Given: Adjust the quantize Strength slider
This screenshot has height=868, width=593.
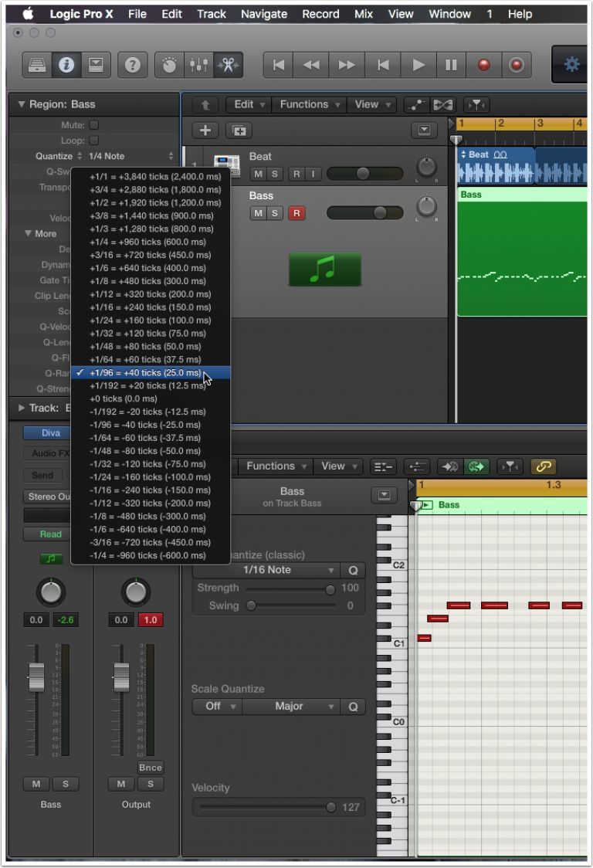Looking at the screenshot, I should [290, 589].
